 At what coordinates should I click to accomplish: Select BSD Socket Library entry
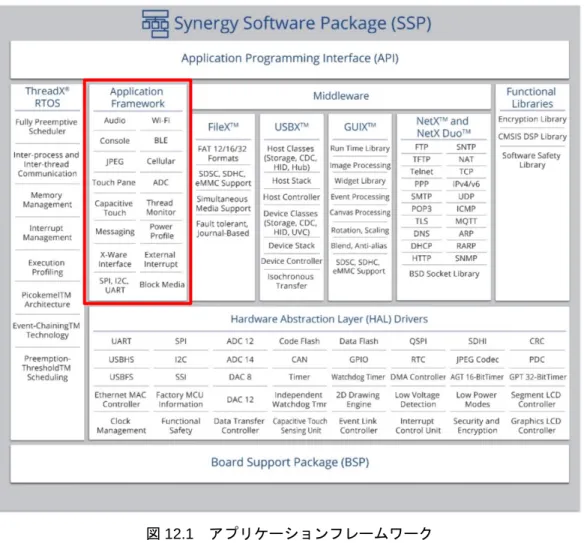[x=444, y=274]
